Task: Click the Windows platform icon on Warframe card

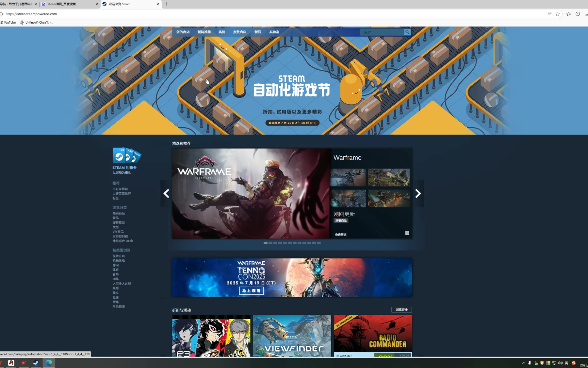Action: coord(407,233)
